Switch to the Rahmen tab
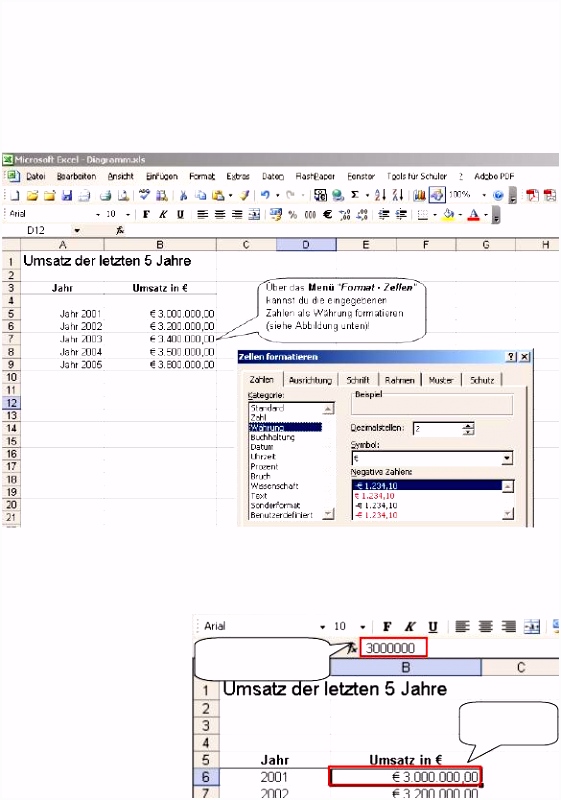The image size is (561, 800). pyautogui.click(x=399, y=380)
